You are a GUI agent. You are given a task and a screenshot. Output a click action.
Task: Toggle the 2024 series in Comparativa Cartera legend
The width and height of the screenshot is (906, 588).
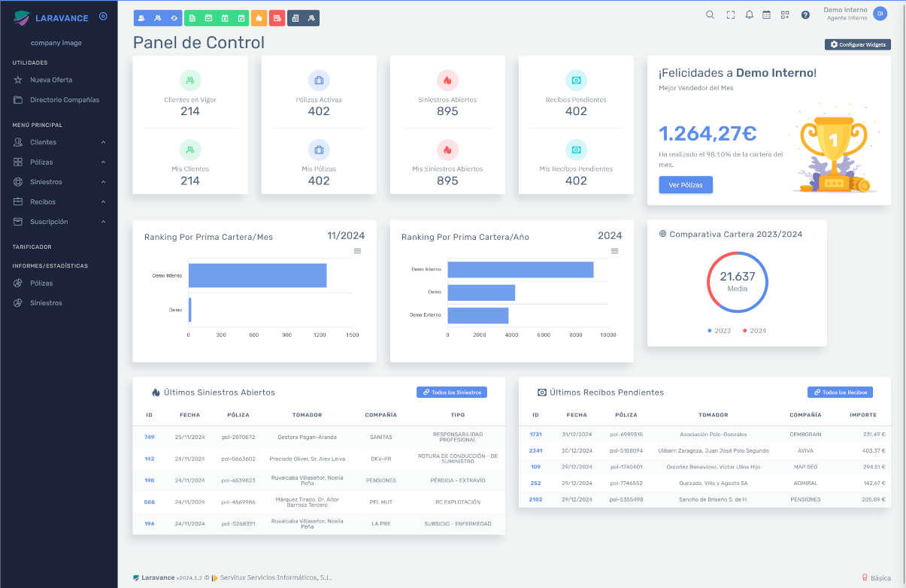pyautogui.click(x=754, y=330)
